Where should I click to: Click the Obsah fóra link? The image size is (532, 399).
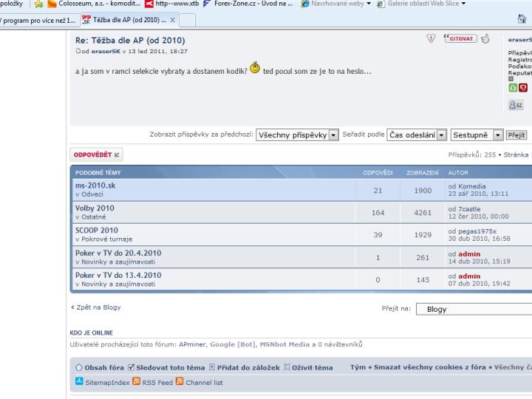(104, 367)
